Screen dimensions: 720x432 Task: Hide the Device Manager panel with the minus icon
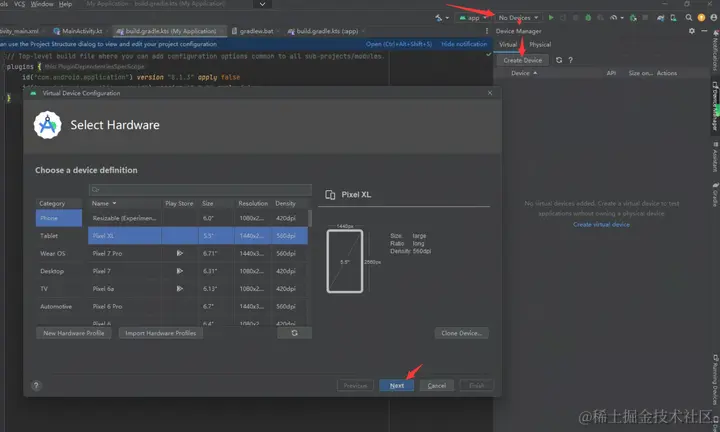(x=704, y=31)
